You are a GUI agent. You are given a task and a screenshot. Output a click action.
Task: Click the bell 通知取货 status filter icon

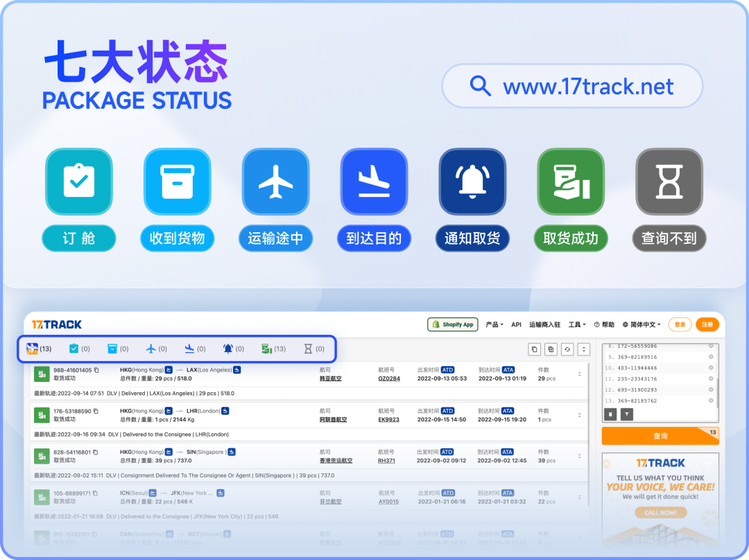227,349
